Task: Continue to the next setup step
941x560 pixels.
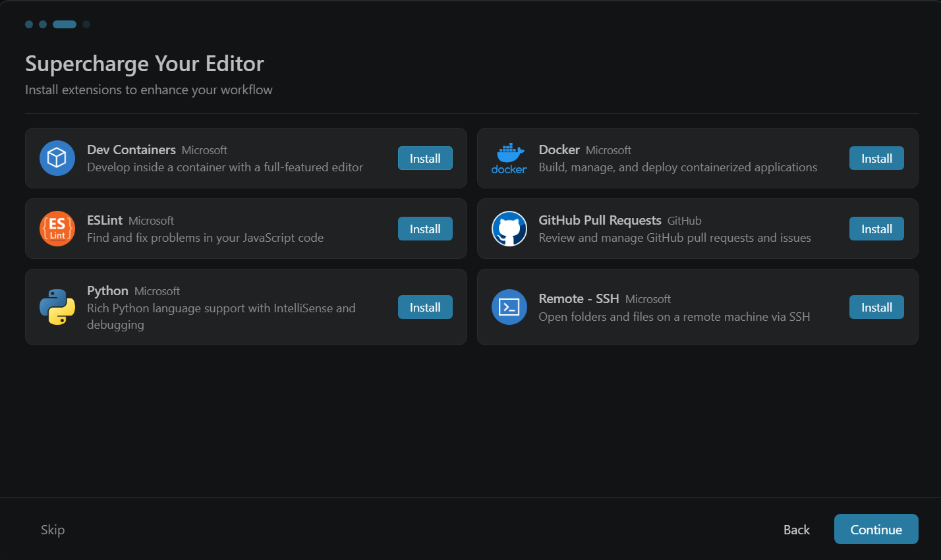Action: 876,529
